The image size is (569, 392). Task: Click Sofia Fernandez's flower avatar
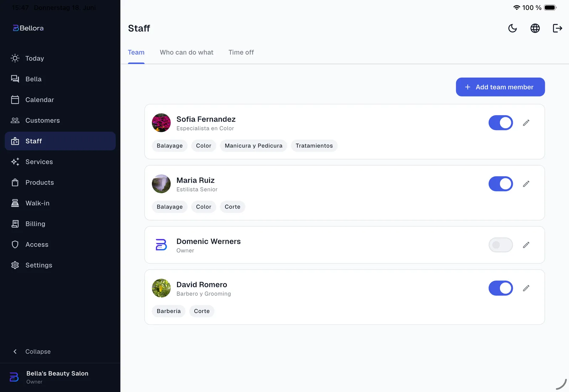click(x=161, y=123)
